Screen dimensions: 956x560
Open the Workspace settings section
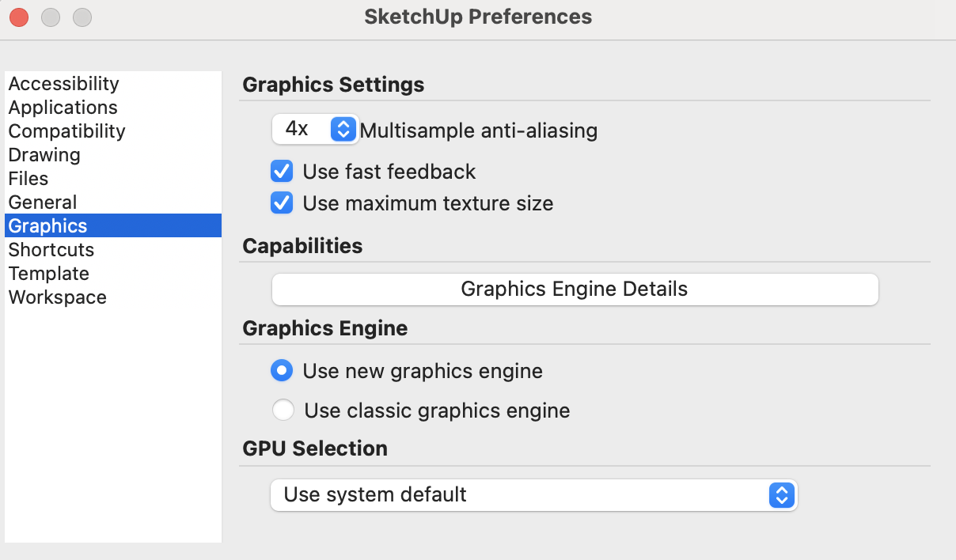tap(57, 297)
